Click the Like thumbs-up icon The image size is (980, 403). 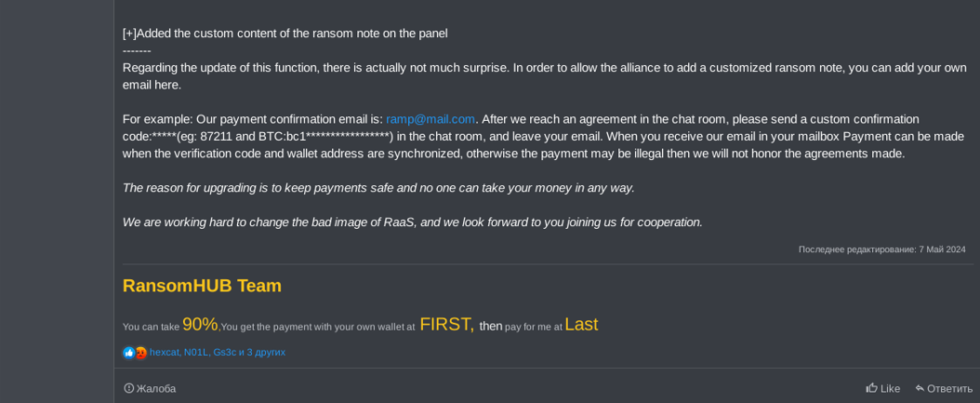click(x=871, y=388)
